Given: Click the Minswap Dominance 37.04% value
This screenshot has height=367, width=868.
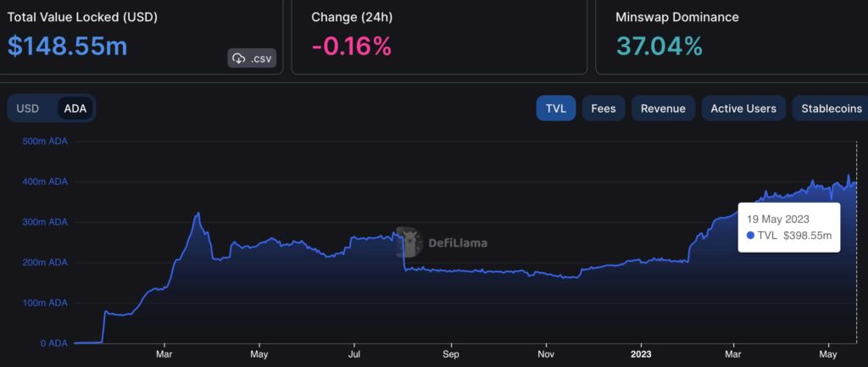Looking at the screenshot, I should click(x=659, y=47).
